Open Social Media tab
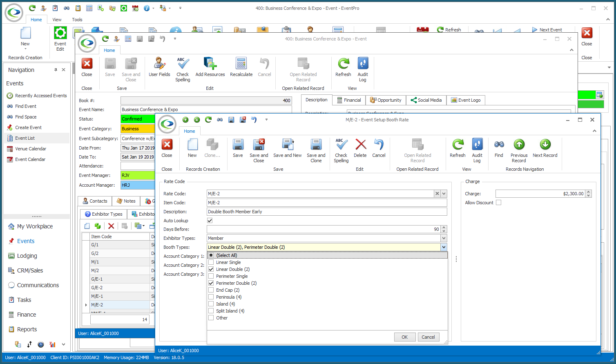This screenshot has width=616, height=364. coord(426,100)
